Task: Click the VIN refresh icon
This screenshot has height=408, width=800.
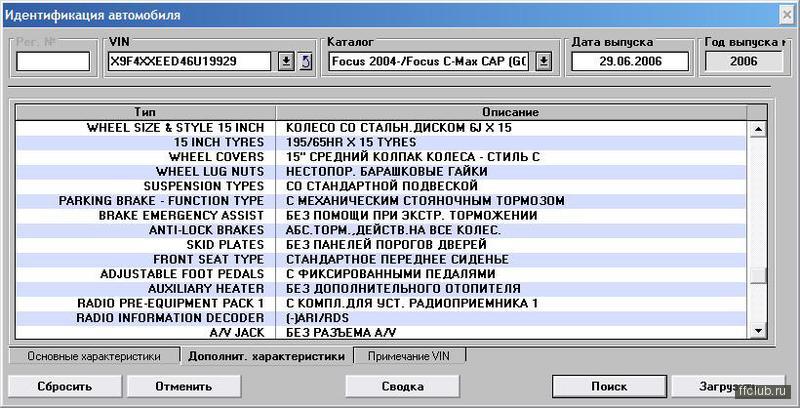Action: (x=305, y=62)
